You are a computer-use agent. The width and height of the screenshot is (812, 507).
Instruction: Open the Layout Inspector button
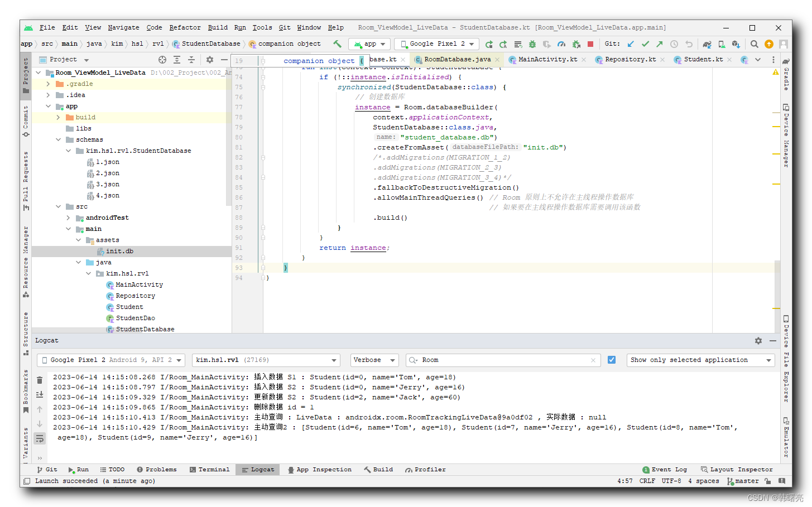tap(737, 470)
